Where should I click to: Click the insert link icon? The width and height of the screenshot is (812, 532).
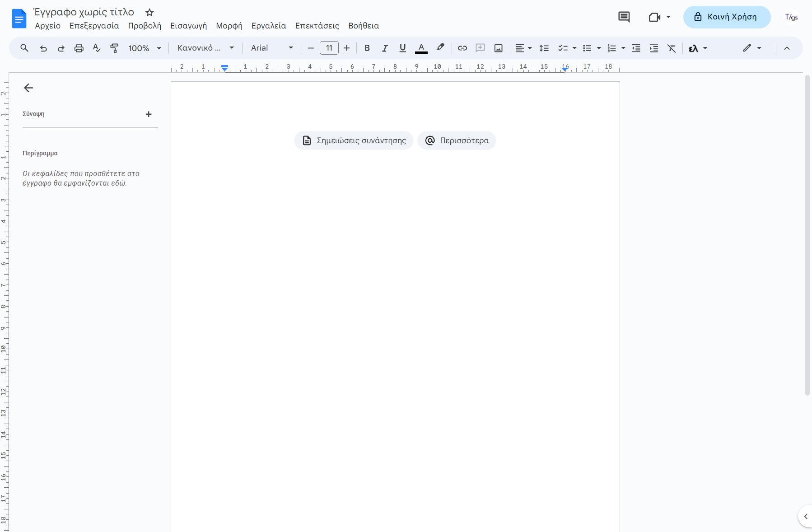[x=462, y=48]
